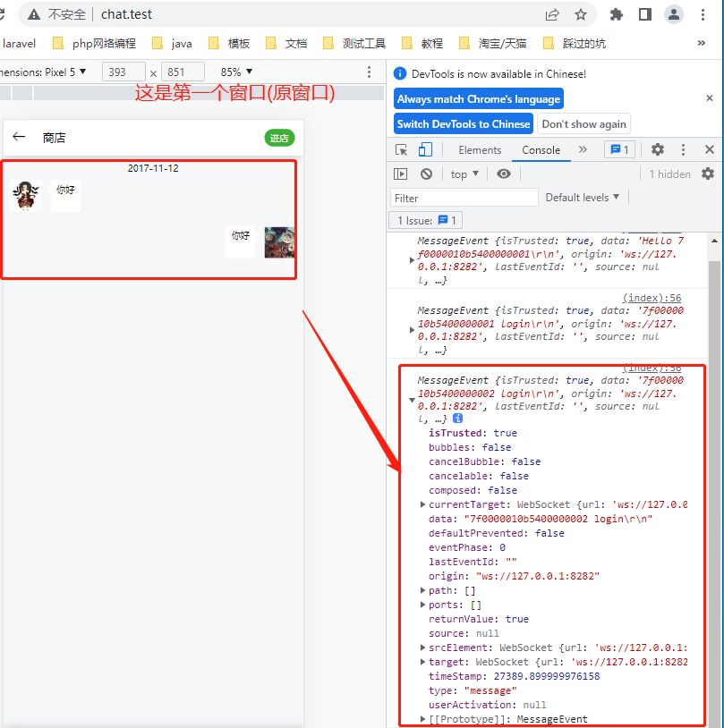
Task: Show more DevTools tabs via chevron
Action: pos(583,149)
